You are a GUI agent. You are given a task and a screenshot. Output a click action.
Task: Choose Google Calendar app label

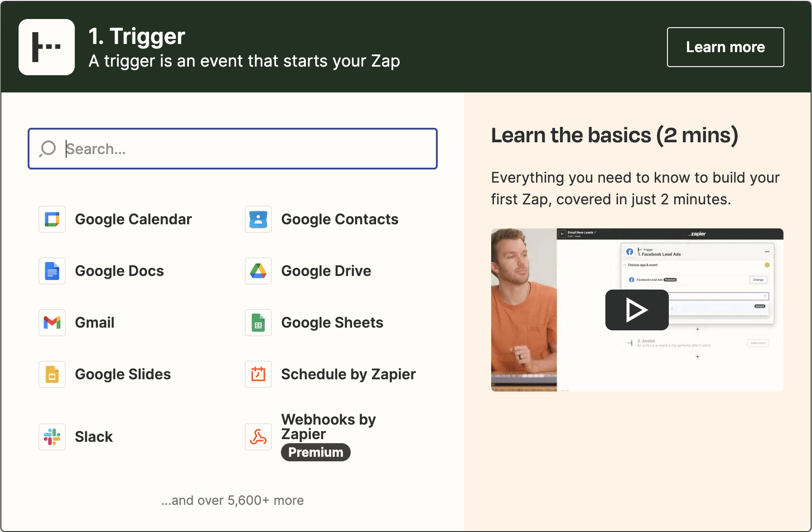(133, 219)
